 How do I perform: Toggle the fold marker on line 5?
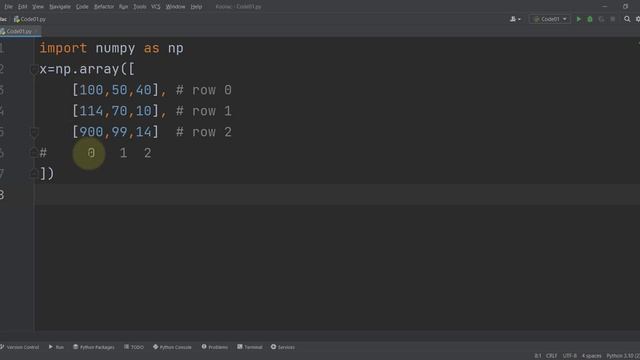pos(34,132)
